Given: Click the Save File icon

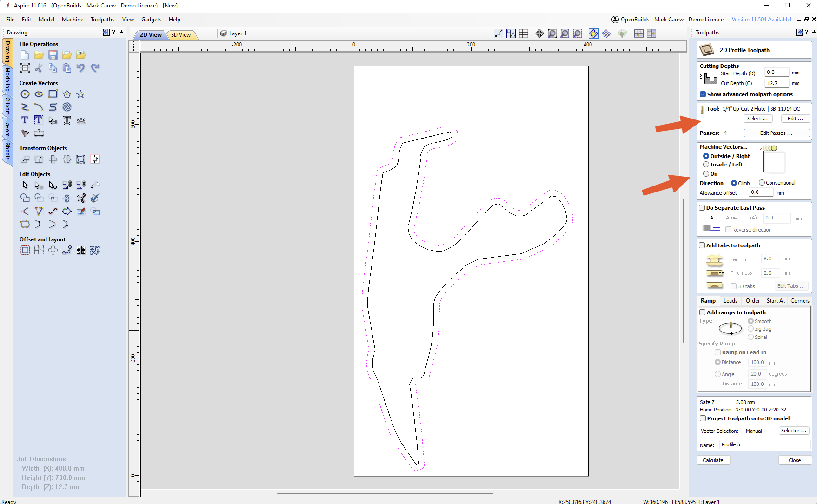Looking at the screenshot, I should pos(53,55).
